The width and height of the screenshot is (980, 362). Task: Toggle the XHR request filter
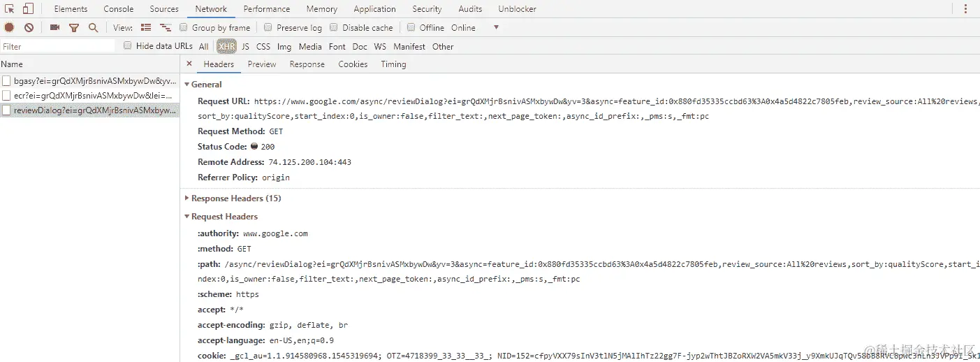(x=226, y=47)
